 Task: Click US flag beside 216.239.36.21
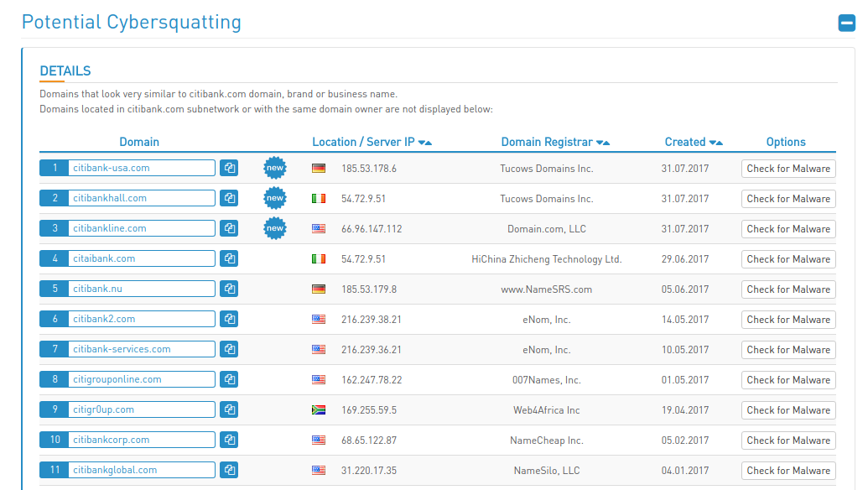point(319,349)
